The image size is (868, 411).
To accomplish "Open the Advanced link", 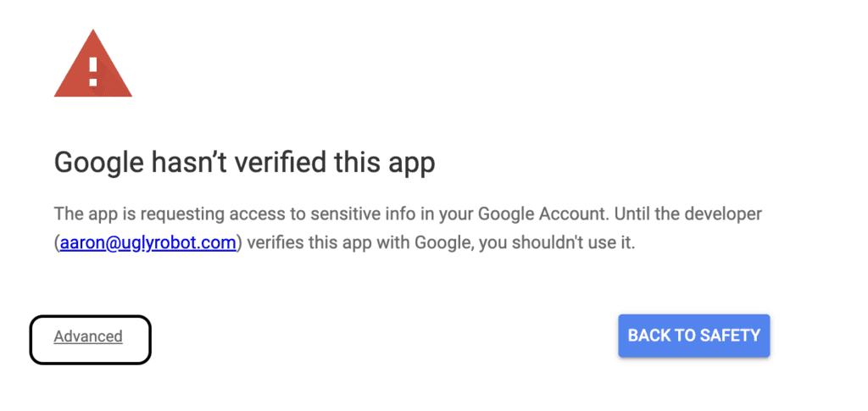I will point(88,336).
